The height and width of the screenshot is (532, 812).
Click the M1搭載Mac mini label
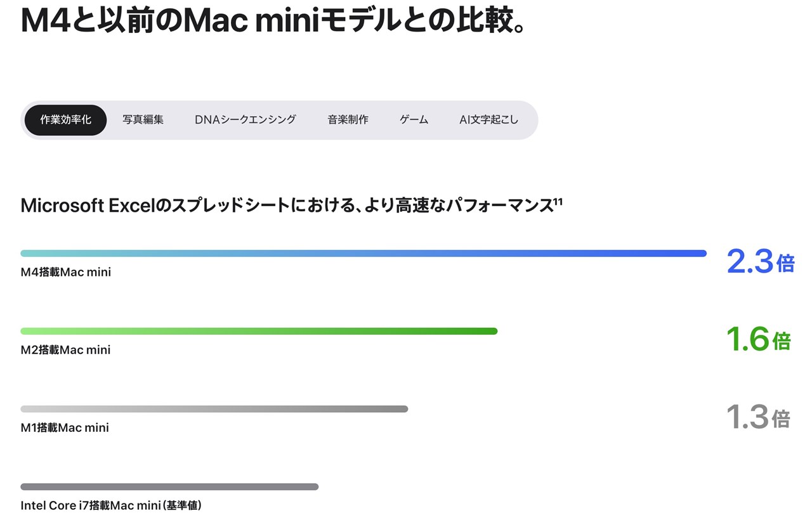click(66, 427)
